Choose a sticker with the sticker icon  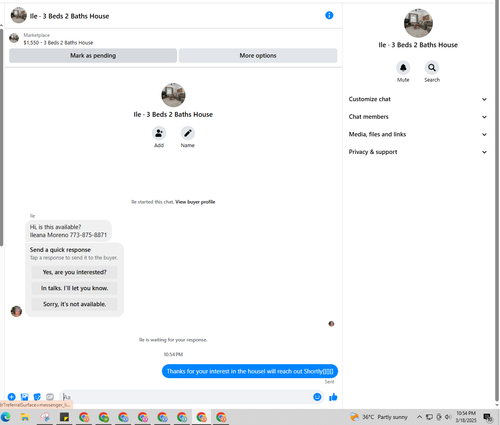pos(37,397)
